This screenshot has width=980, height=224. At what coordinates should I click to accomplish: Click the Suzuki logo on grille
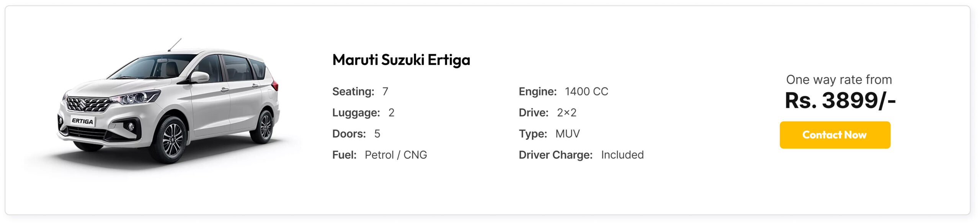tap(81, 104)
